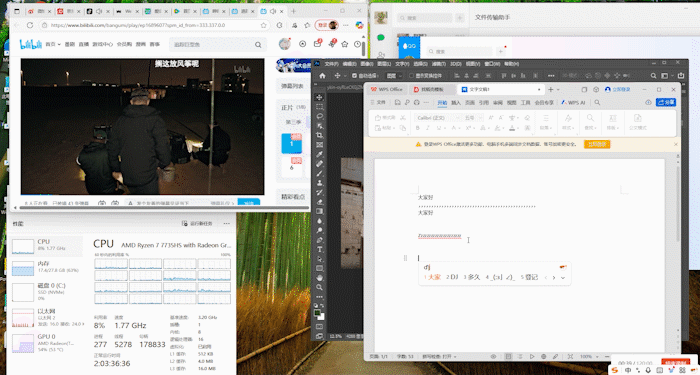Image resolution: width=700 pixels, height=375 pixels.
Task: Enable show transform controls checkbox
Action: pyautogui.click(x=412, y=76)
